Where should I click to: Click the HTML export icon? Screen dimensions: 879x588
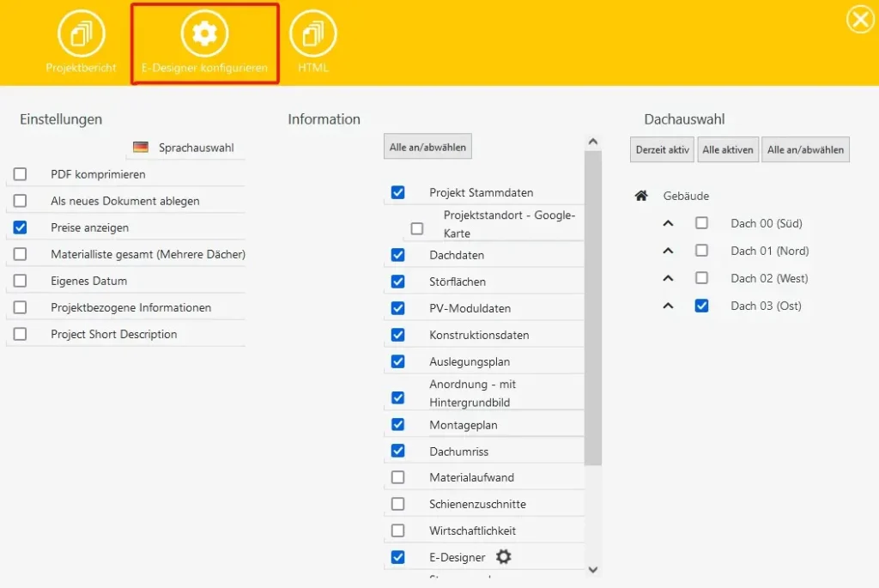click(314, 34)
